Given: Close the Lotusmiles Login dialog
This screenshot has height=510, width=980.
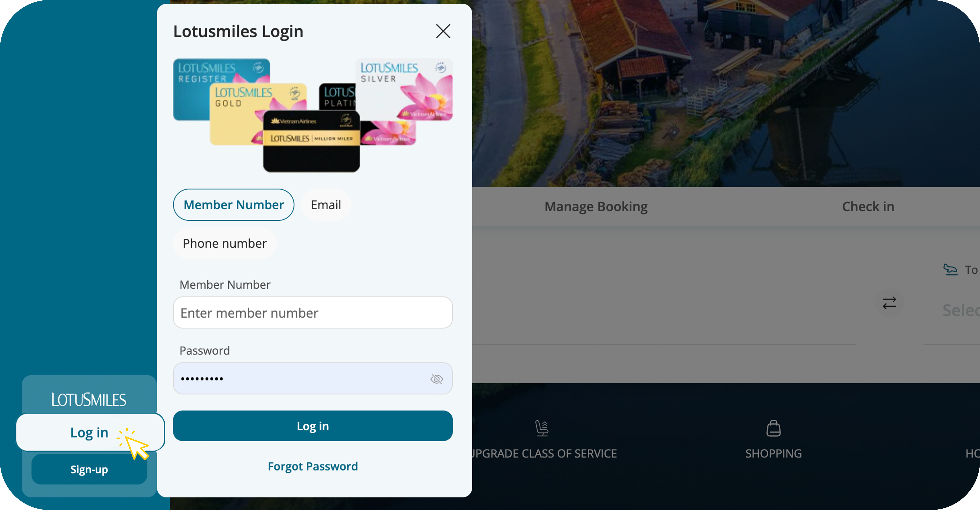Looking at the screenshot, I should [443, 31].
